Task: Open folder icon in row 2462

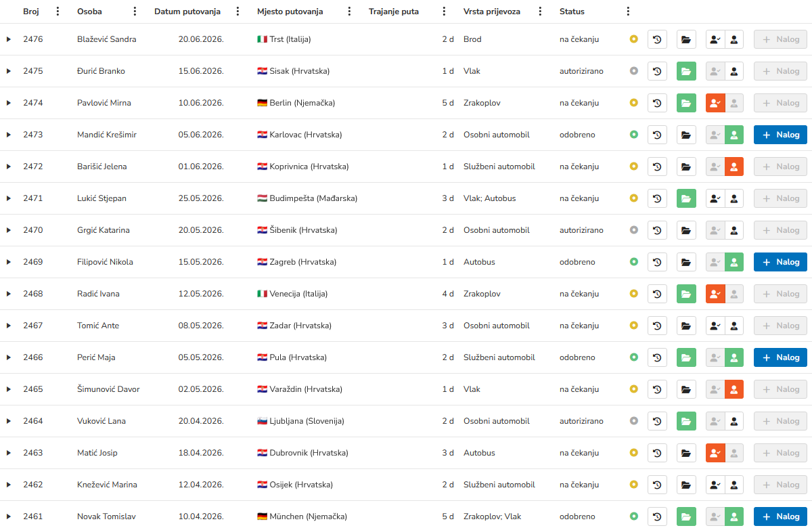Action: click(686, 485)
